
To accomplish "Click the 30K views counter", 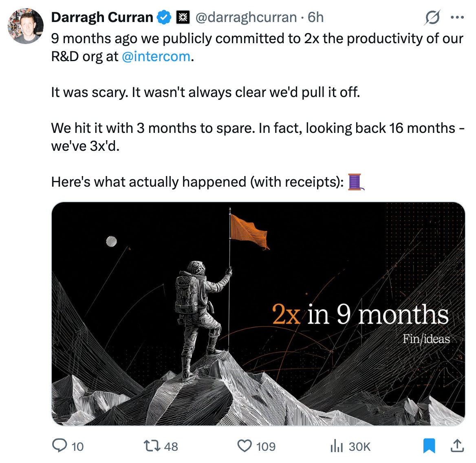I will 358,446.
